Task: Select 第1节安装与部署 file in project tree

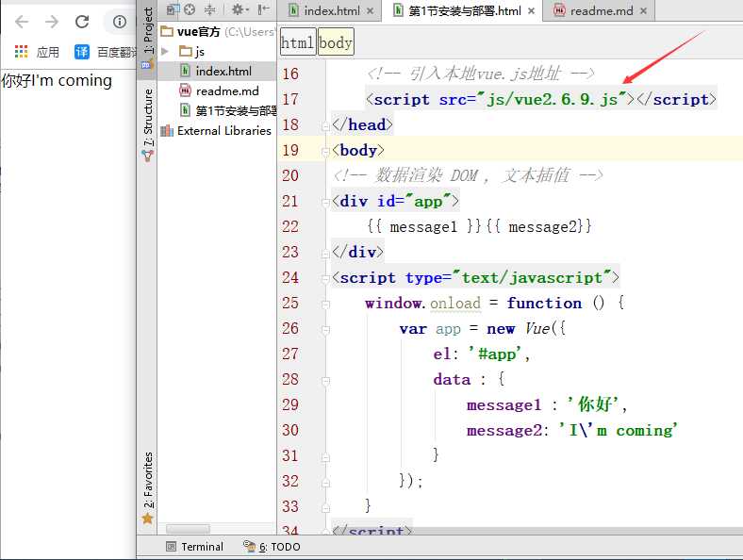Action: pyautogui.click(x=228, y=111)
